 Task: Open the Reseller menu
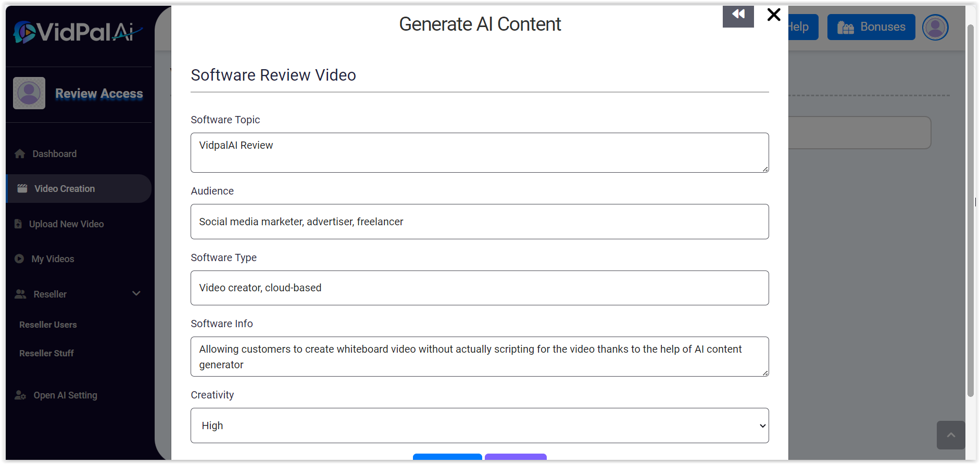[x=50, y=294]
